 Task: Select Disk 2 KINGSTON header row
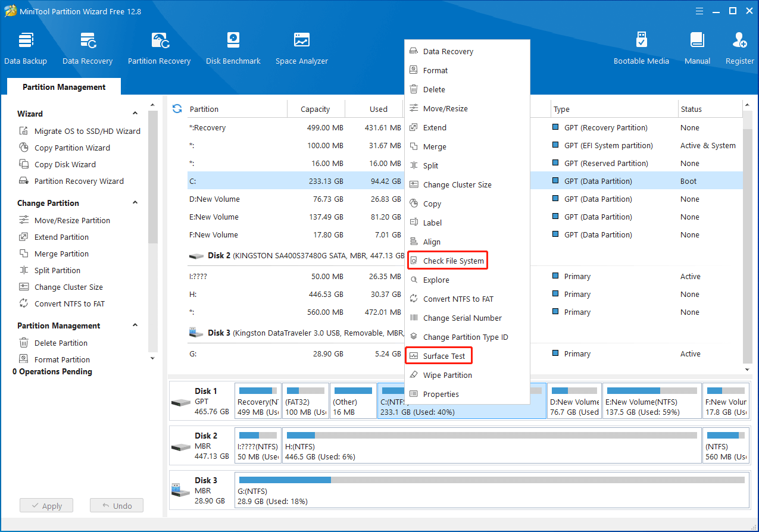point(465,255)
